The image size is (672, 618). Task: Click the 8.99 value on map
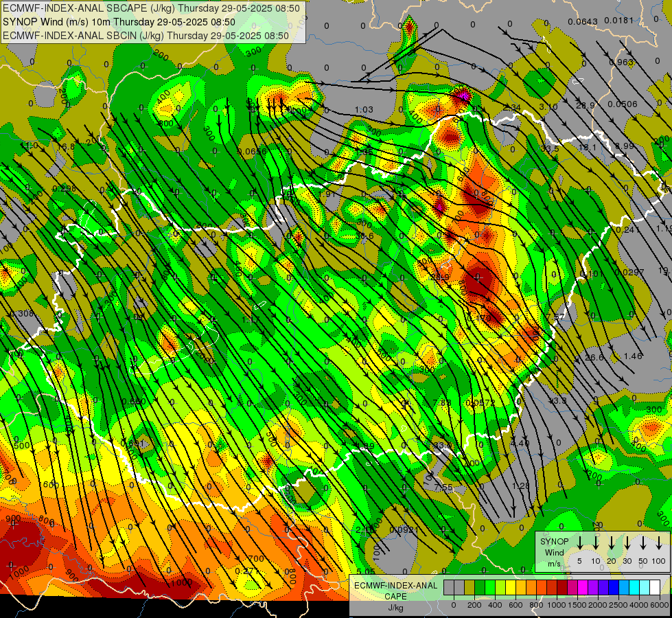[625, 146]
